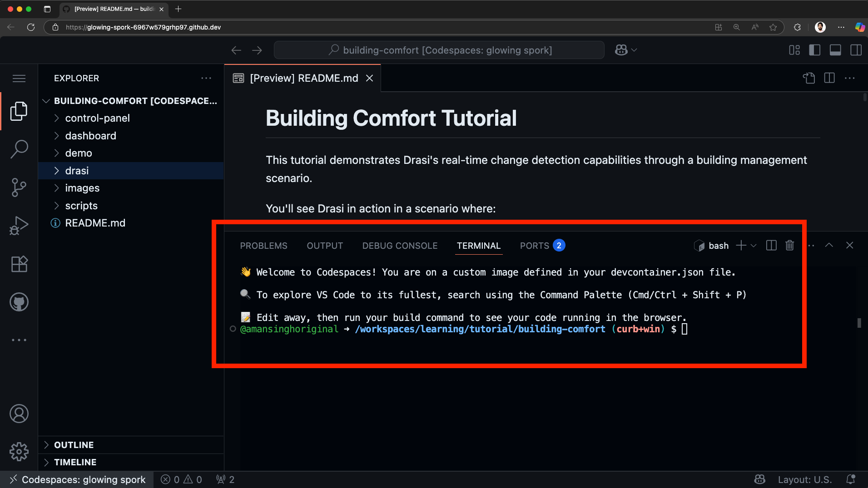Toggle the bottom panel visibility
The height and width of the screenshot is (488, 868).
(835, 50)
